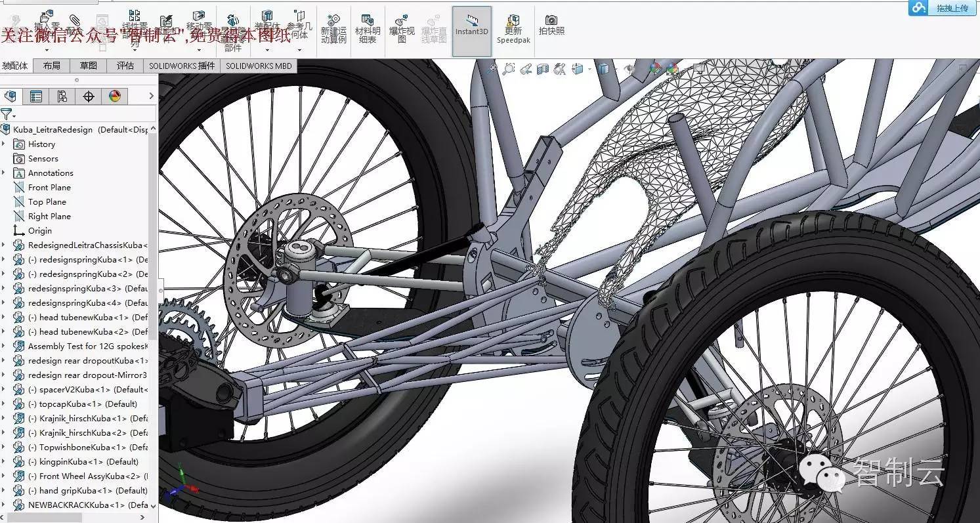
Task: Click the Kuba_LeitraRedesign assembly icon
Action: click(6, 130)
